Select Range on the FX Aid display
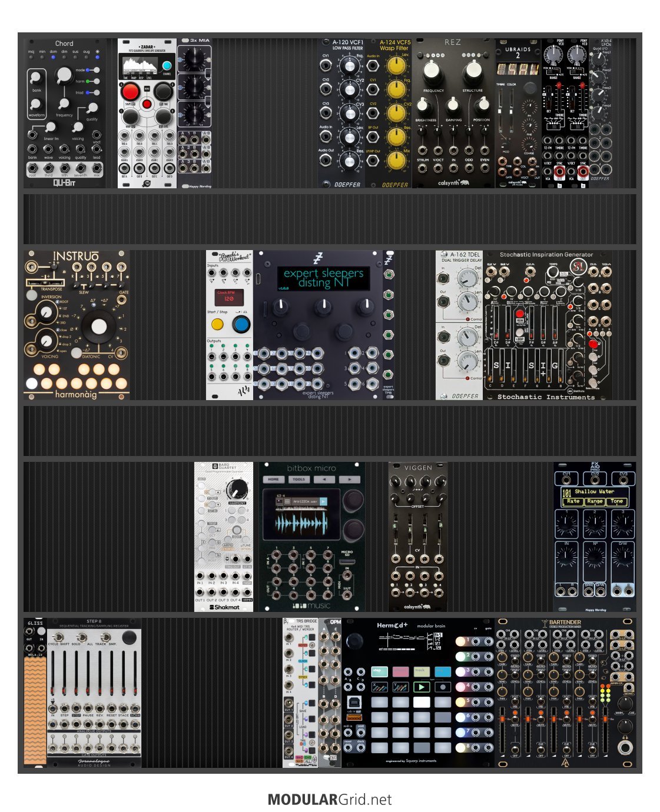Image resolution: width=660 pixels, height=812 pixels. pyautogui.click(x=595, y=501)
